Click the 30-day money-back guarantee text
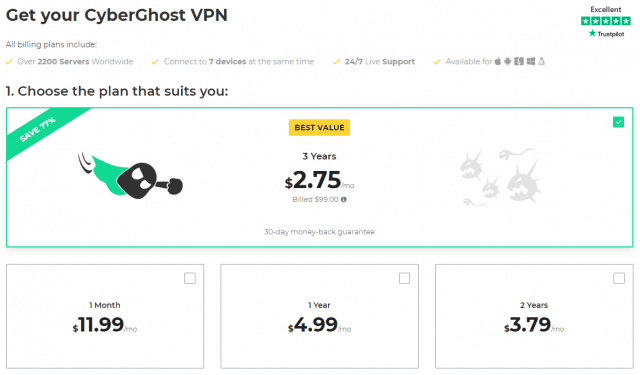 coord(319,232)
